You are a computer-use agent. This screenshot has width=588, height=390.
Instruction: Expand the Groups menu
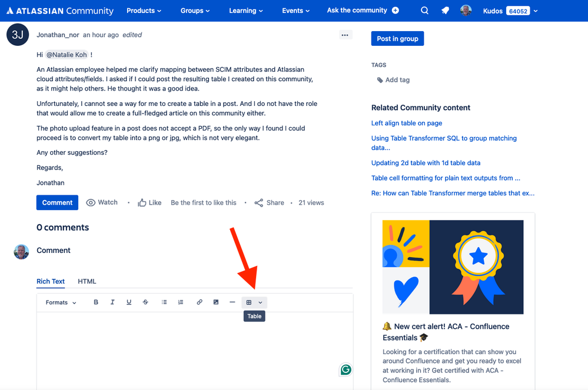pyautogui.click(x=195, y=11)
